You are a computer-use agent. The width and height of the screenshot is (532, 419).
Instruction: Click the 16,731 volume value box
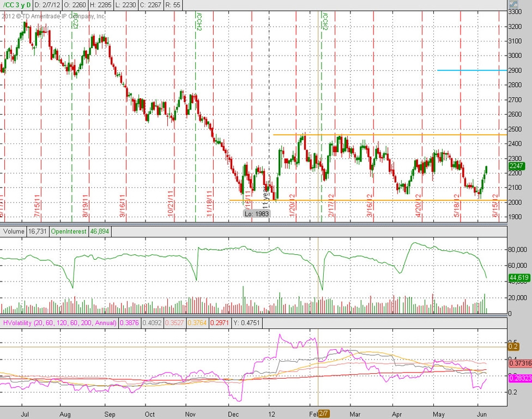(37, 231)
